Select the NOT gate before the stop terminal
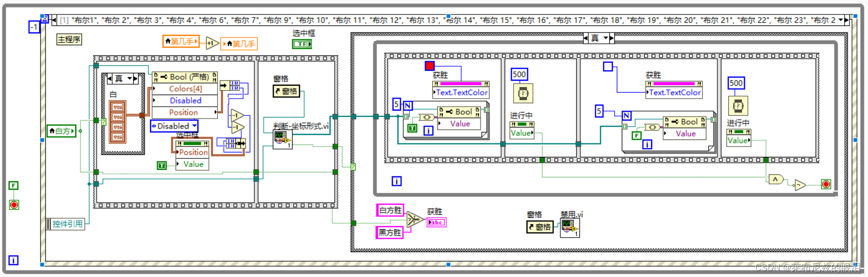 point(800,185)
